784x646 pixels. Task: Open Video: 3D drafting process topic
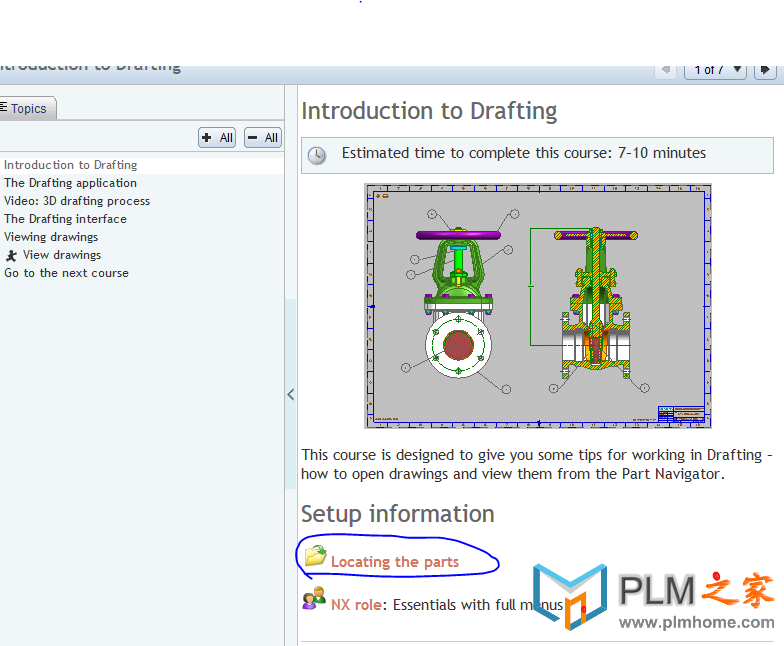pyautogui.click(x=77, y=201)
